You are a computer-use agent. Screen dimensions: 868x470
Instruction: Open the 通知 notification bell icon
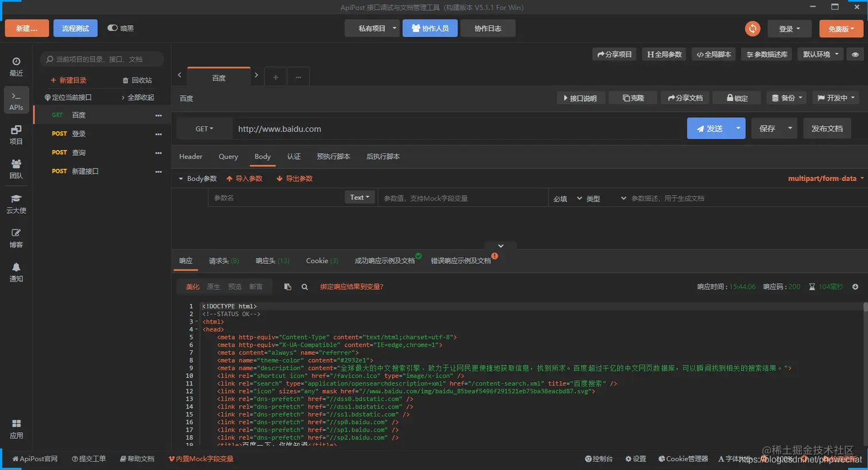pos(16,272)
